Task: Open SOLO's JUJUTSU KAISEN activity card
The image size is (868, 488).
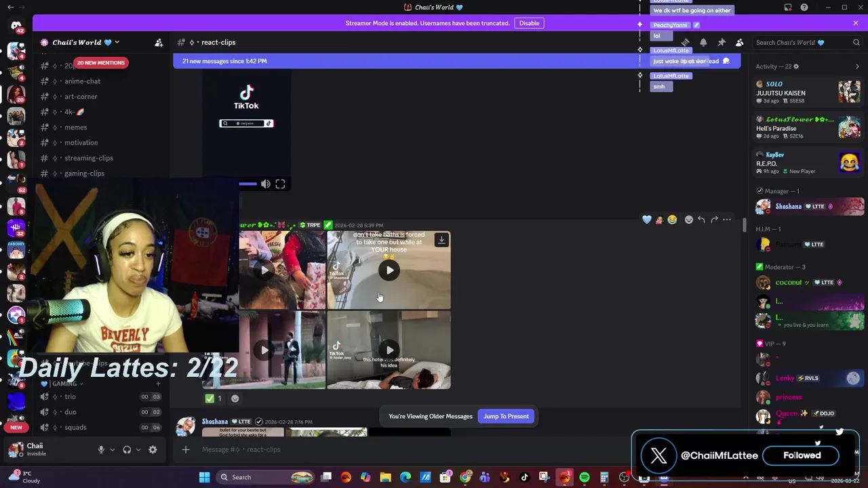Action: pyautogui.click(x=808, y=92)
